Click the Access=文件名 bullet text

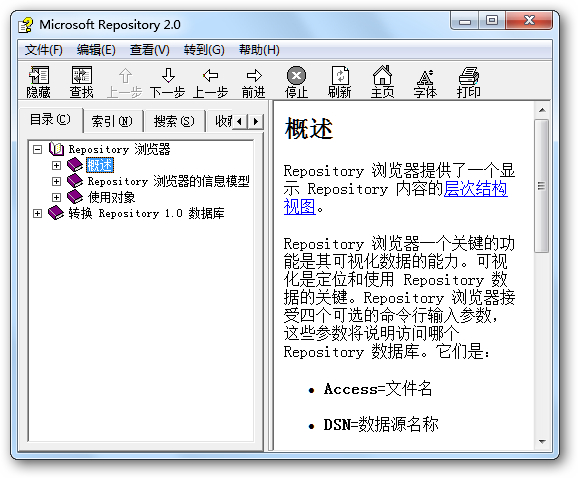pyautogui.click(x=378, y=389)
